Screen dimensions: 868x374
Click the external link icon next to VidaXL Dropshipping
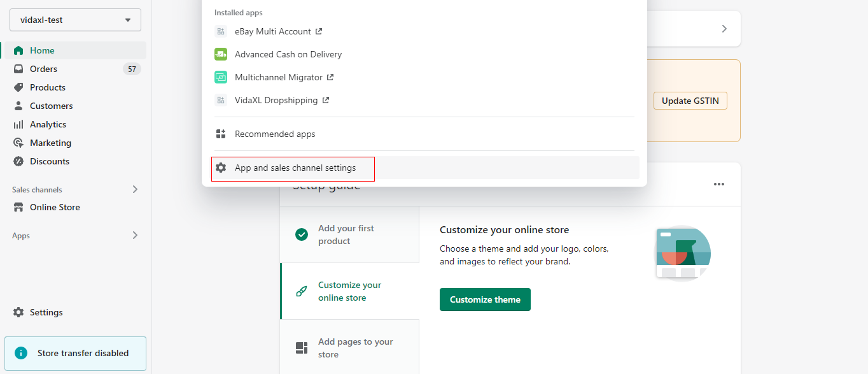point(326,100)
